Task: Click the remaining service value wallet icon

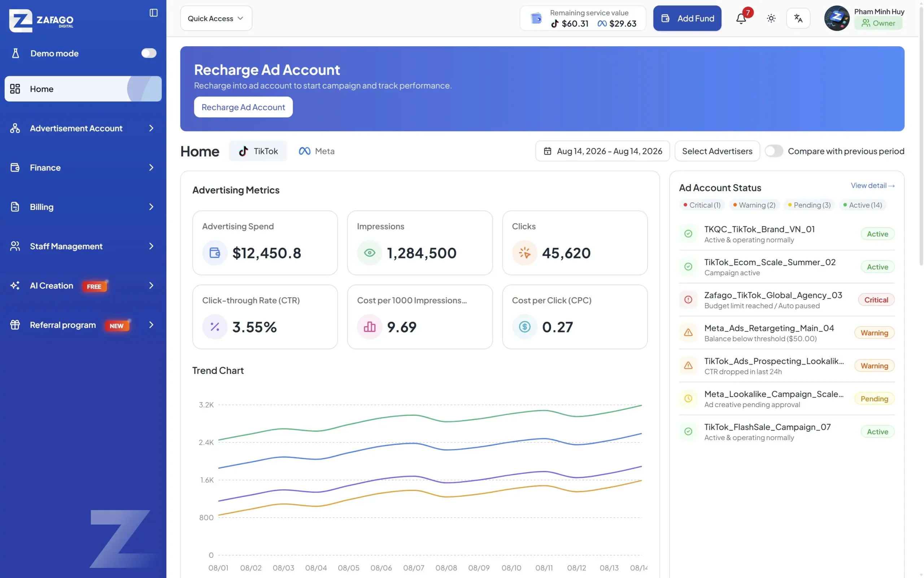Action: [x=536, y=18]
